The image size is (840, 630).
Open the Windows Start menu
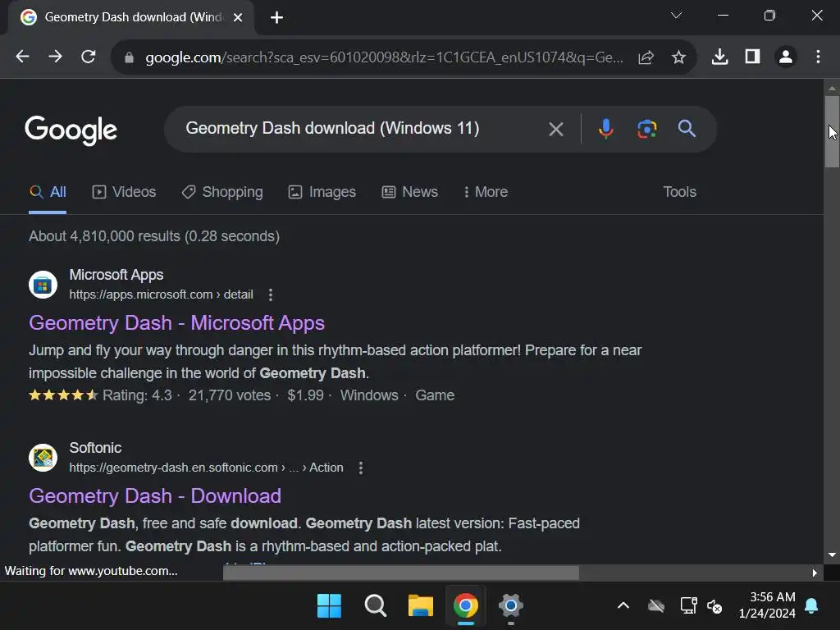[x=329, y=606]
